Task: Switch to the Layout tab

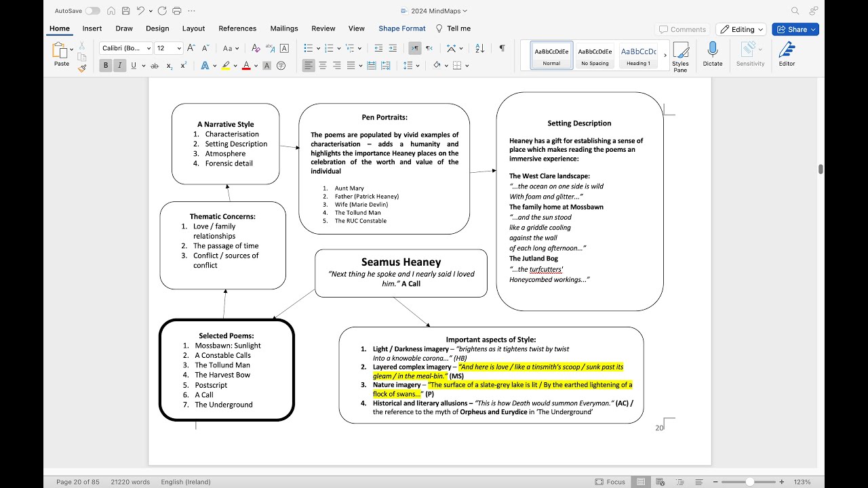Action: [193, 28]
